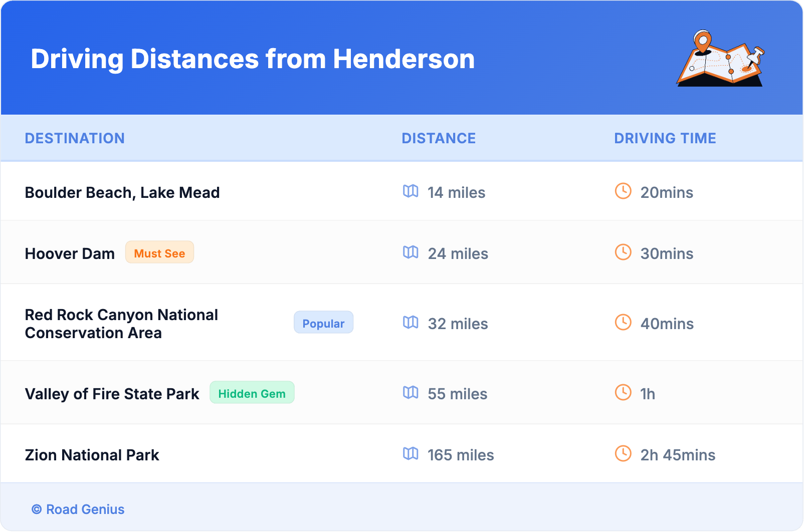This screenshot has height=532, width=804.
Task: Click the Popular badge
Action: tap(323, 323)
